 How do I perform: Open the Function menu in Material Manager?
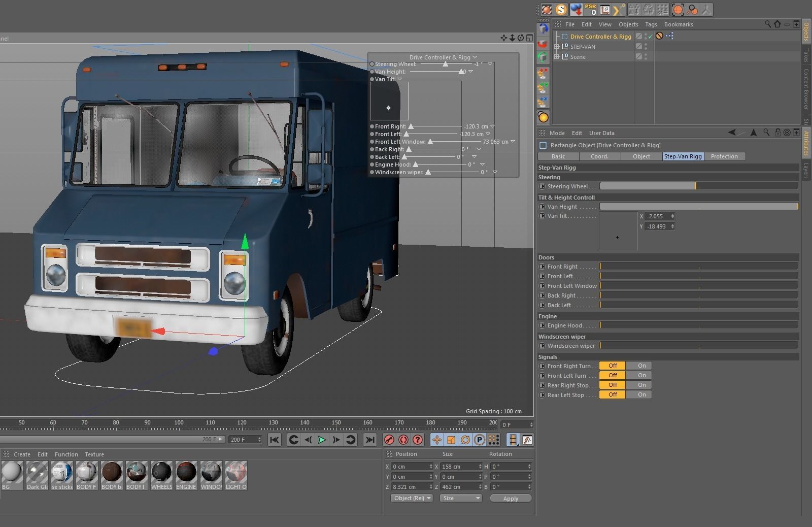point(66,454)
